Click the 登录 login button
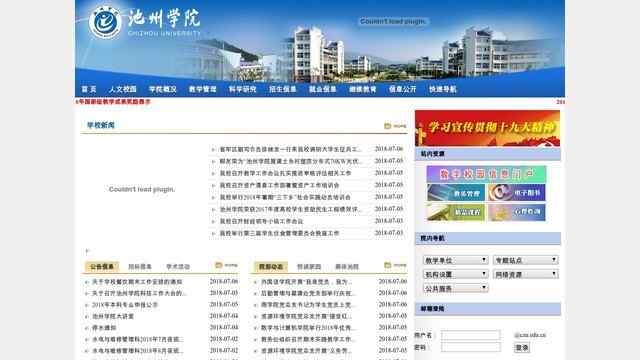 pyautogui.click(x=522, y=348)
